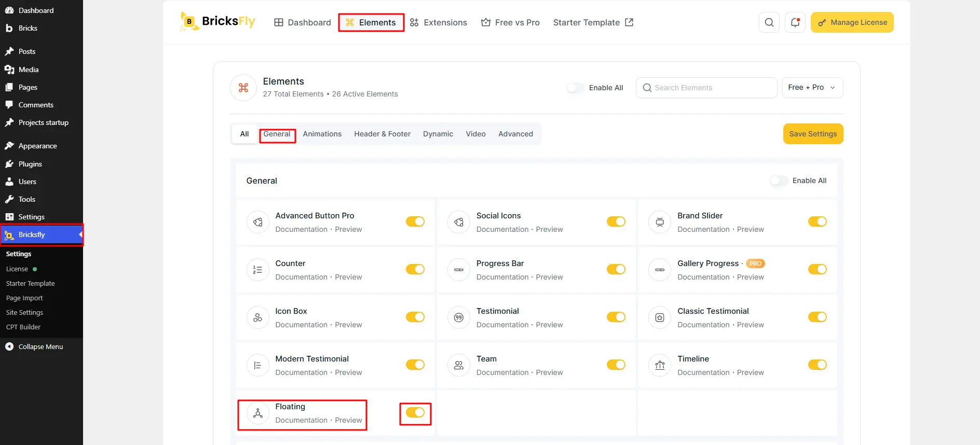
Task: Open the Free vs Pro nav item
Action: pos(510,22)
